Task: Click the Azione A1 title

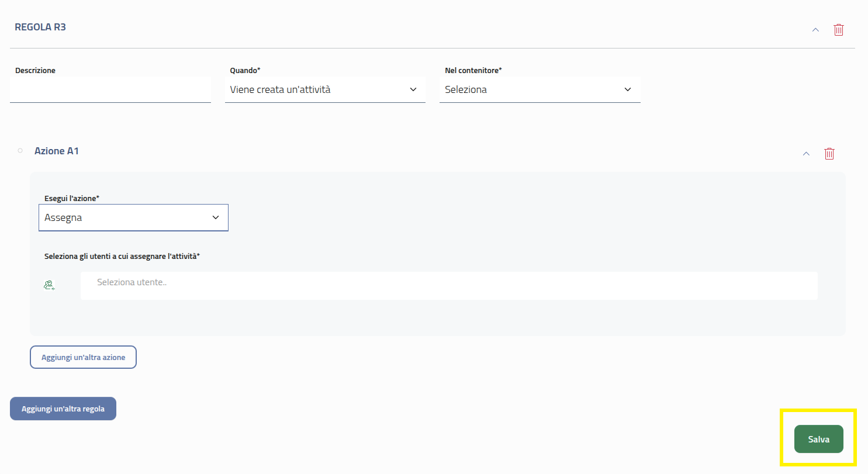Action: (57, 151)
